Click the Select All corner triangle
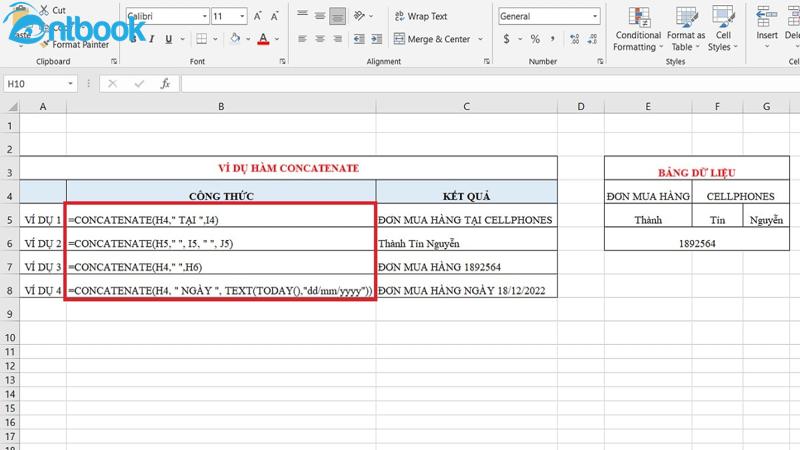 click(x=12, y=107)
